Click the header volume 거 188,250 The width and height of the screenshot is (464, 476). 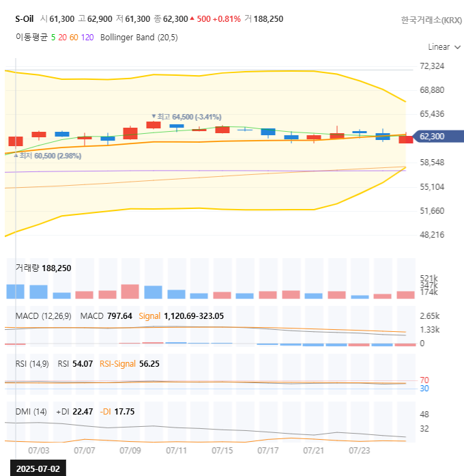264,19
